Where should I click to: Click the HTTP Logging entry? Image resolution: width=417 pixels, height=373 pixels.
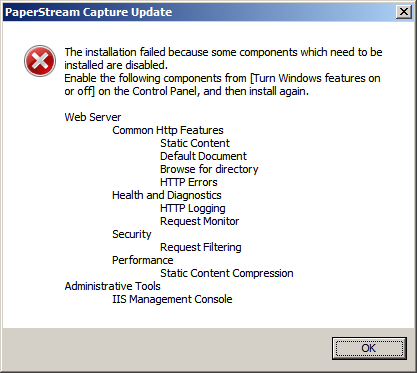click(193, 208)
